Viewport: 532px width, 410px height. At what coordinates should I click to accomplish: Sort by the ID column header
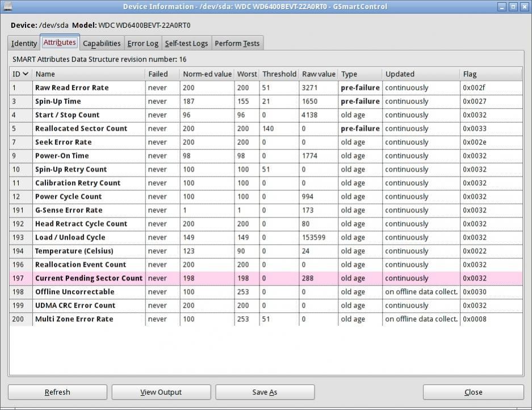pos(20,74)
